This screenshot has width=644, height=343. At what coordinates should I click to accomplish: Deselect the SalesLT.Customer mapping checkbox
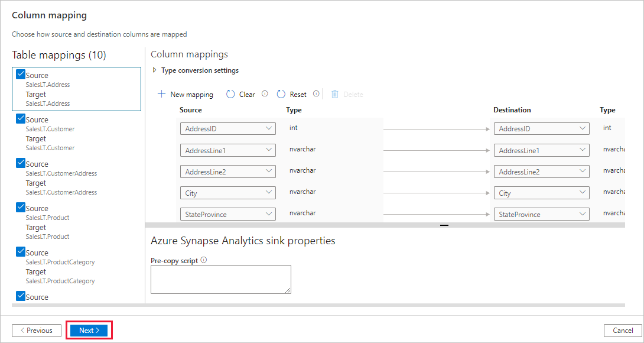pyautogui.click(x=19, y=118)
